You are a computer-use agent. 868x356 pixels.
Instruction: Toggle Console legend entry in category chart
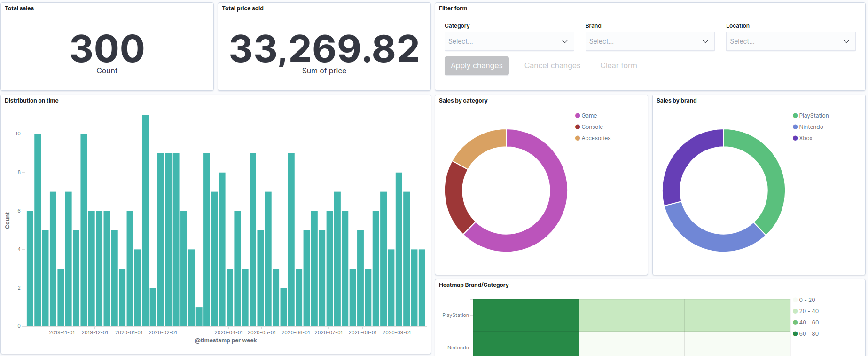(589, 127)
